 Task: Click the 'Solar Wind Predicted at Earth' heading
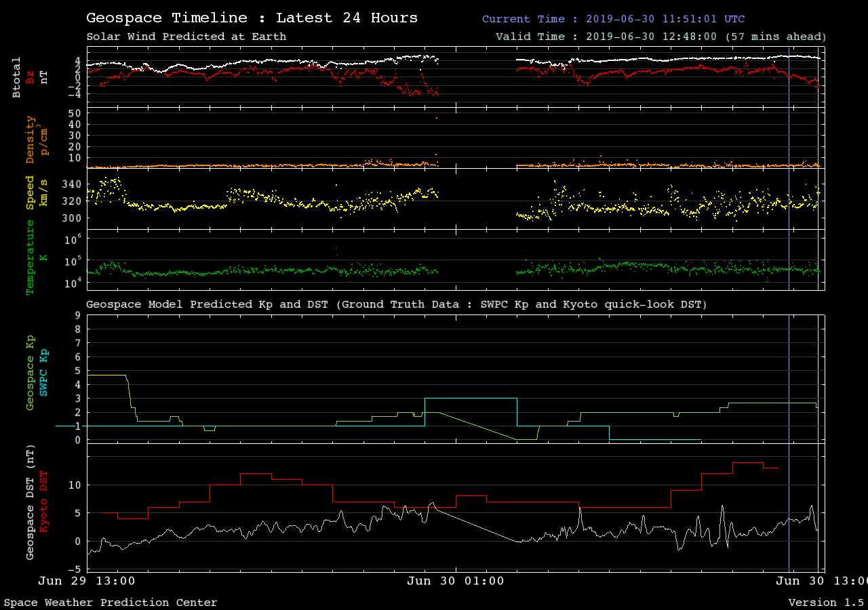click(186, 37)
